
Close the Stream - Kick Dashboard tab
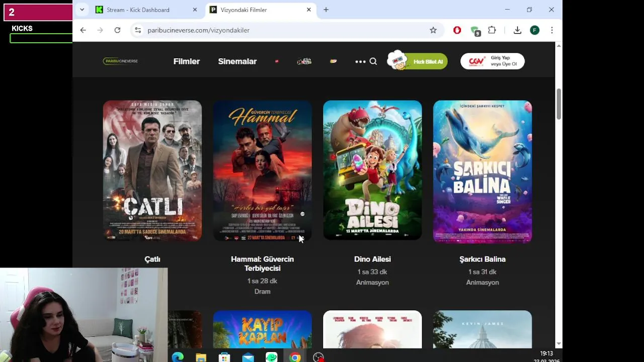[x=195, y=10]
